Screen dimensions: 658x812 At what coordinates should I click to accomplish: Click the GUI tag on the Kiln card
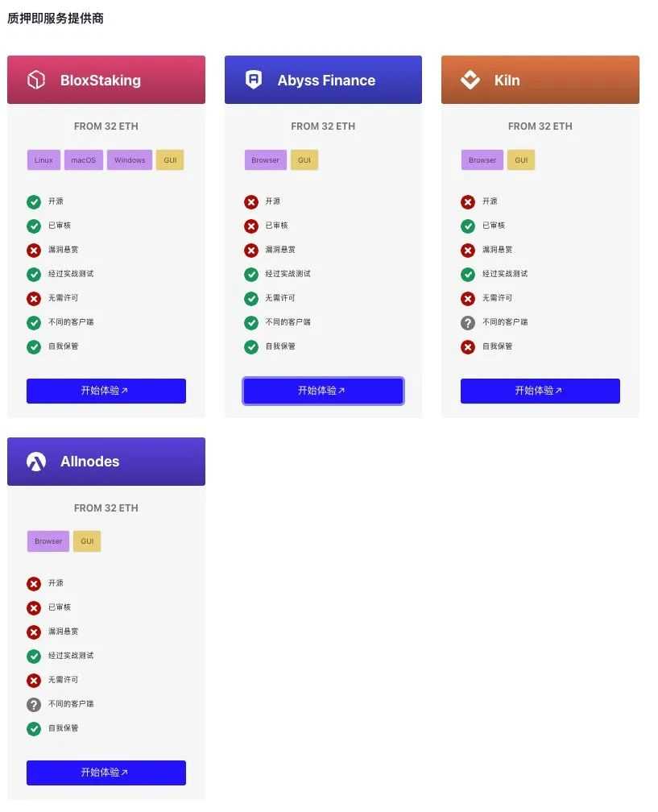click(x=520, y=159)
